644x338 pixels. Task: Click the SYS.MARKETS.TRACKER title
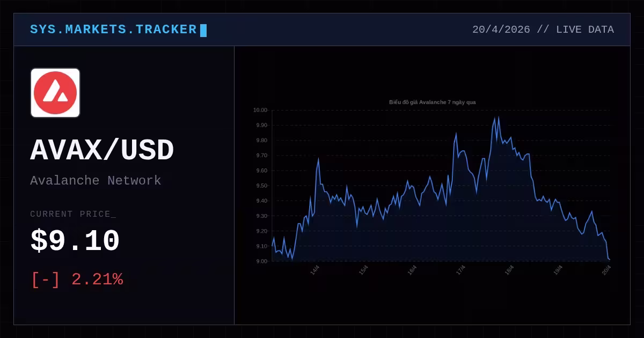point(113,30)
